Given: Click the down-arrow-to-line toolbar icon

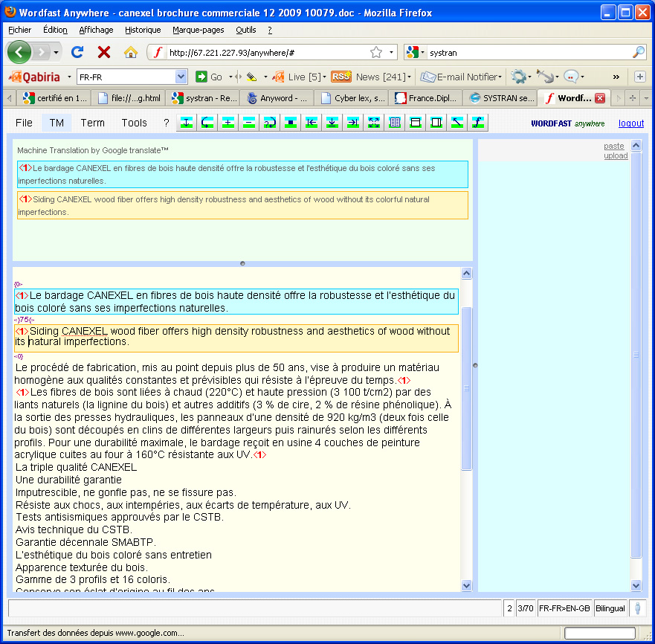Looking at the screenshot, I should point(332,123).
